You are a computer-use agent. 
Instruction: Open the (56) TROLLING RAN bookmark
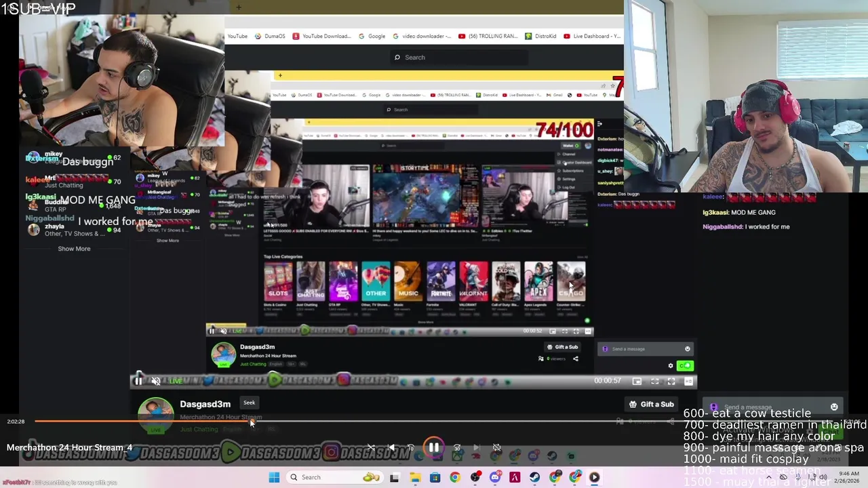(x=488, y=36)
